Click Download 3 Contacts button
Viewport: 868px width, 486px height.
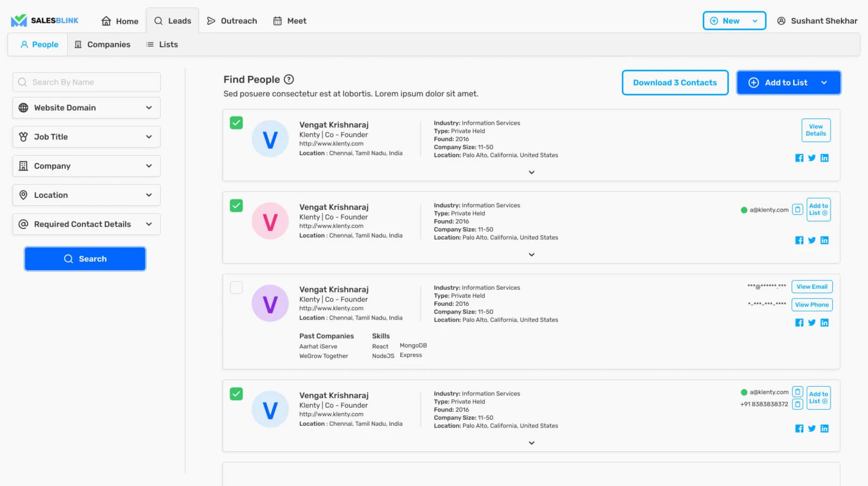point(675,82)
